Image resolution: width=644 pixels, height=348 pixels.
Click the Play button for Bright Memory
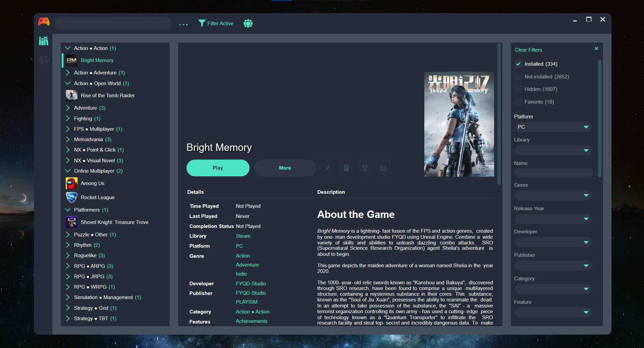[218, 168]
